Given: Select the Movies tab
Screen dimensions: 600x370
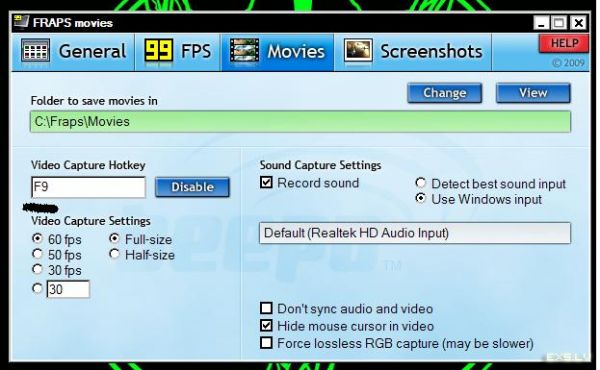Looking at the screenshot, I should pyautogui.click(x=277, y=52).
